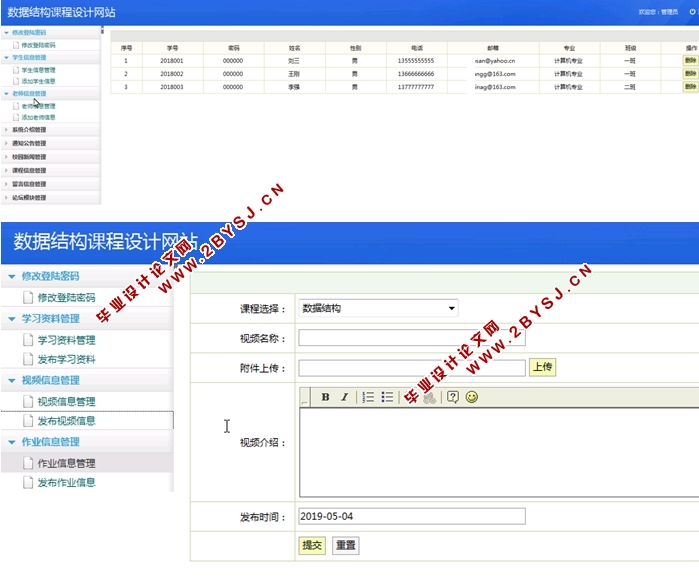Click phone number 13666666666
The width and height of the screenshot is (699, 586).
pyautogui.click(x=416, y=74)
